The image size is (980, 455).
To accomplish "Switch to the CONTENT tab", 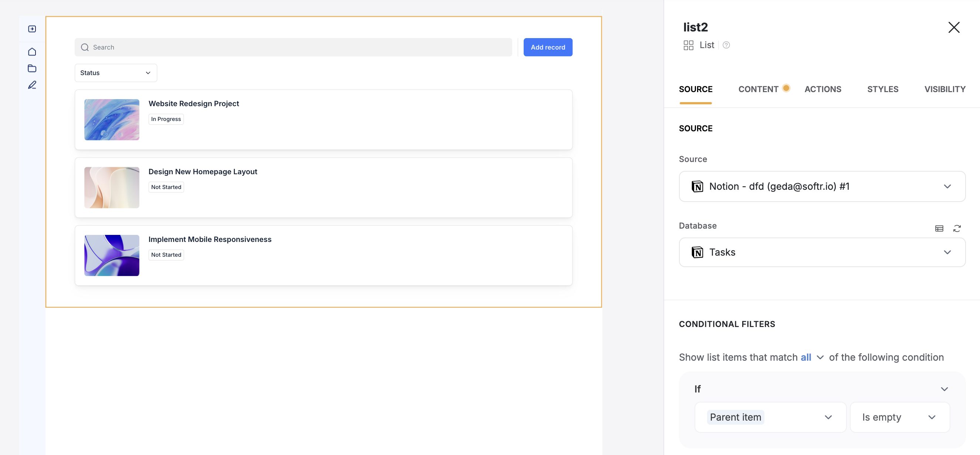I will (x=758, y=89).
